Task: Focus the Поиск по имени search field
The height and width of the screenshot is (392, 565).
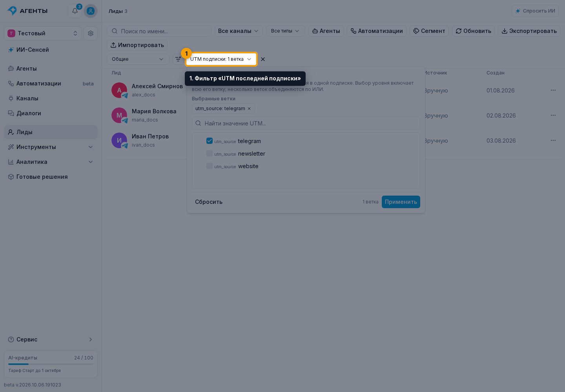Action: (x=159, y=31)
